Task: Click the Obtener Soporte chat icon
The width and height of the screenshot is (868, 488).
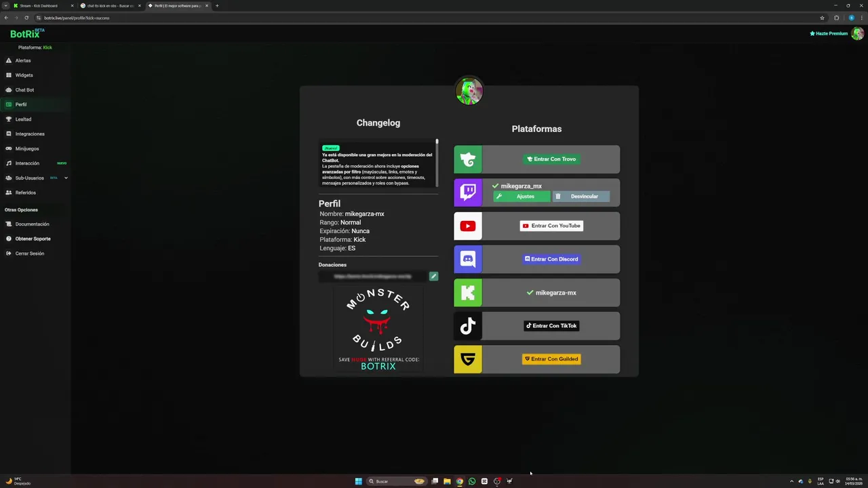Action: [9, 239]
